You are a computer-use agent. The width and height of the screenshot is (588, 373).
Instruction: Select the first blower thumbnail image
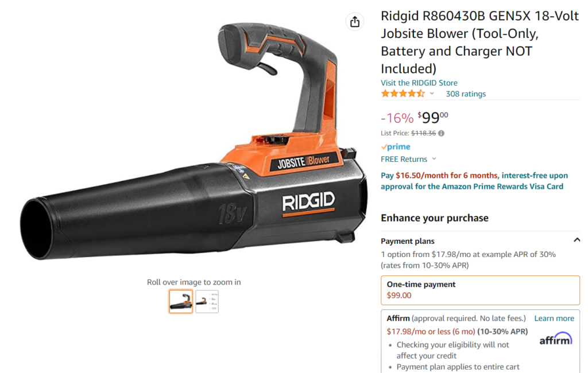click(x=181, y=301)
